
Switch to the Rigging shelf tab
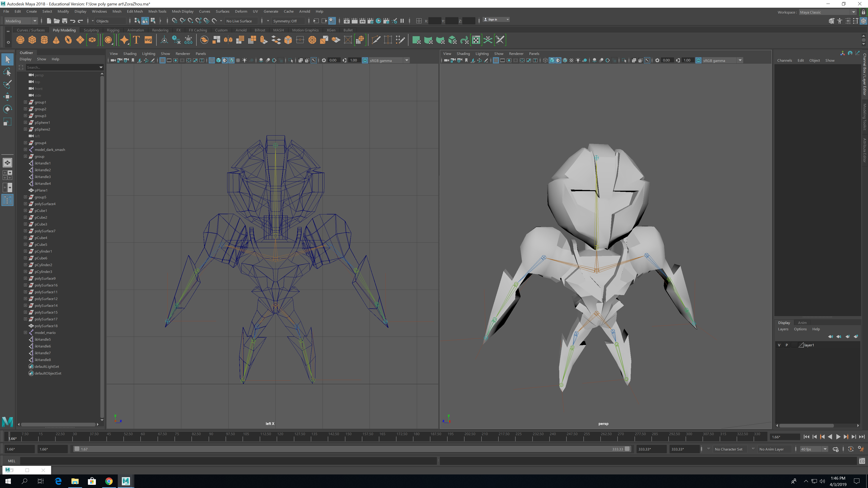pyautogui.click(x=113, y=30)
